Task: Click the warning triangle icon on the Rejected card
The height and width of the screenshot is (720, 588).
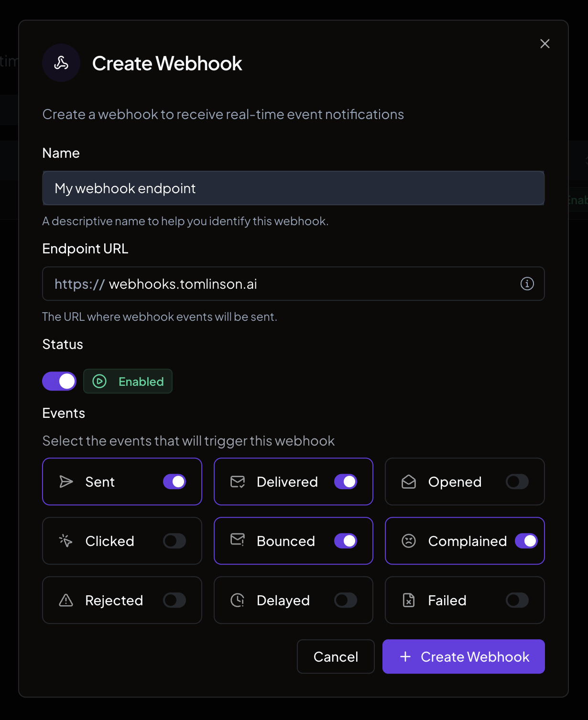Action: point(66,600)
